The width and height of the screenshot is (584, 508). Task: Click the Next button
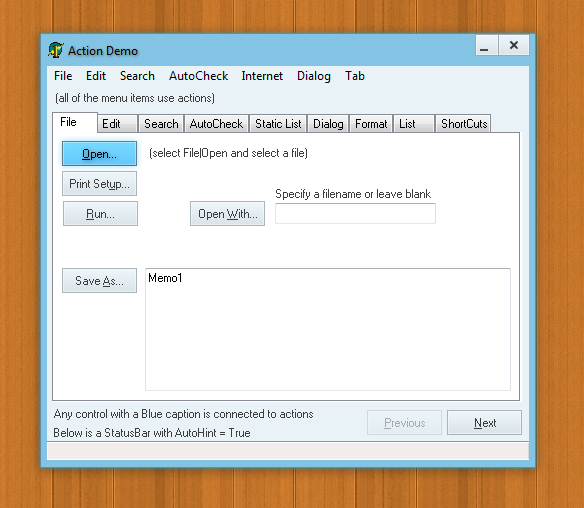pos(484,423)
